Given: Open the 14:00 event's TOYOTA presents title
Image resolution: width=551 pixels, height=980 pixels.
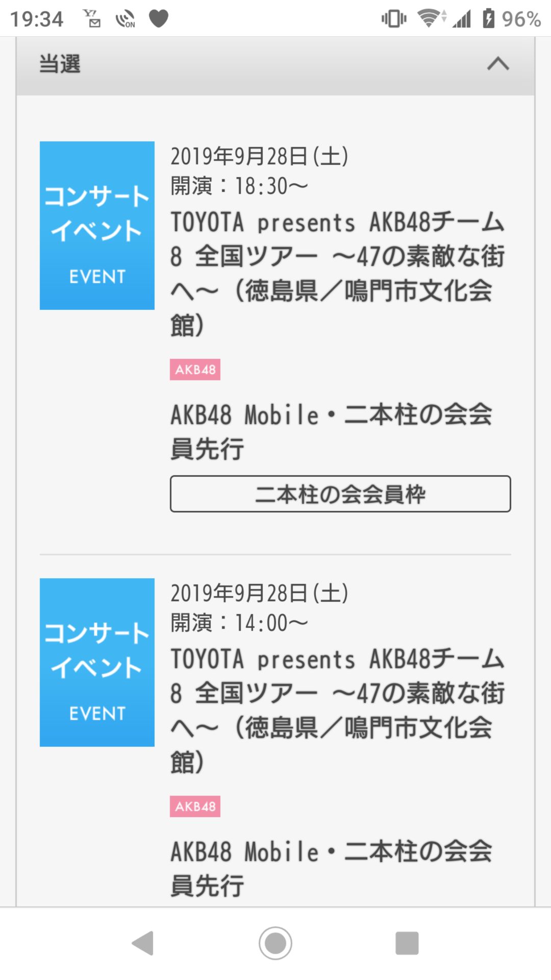Looking at the screenshot, I should [x=337, y=710].
